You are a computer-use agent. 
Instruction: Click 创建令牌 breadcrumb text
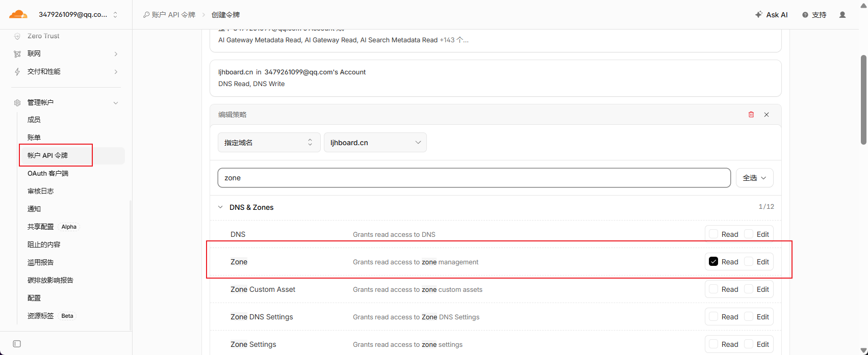(x=226, y=15)
